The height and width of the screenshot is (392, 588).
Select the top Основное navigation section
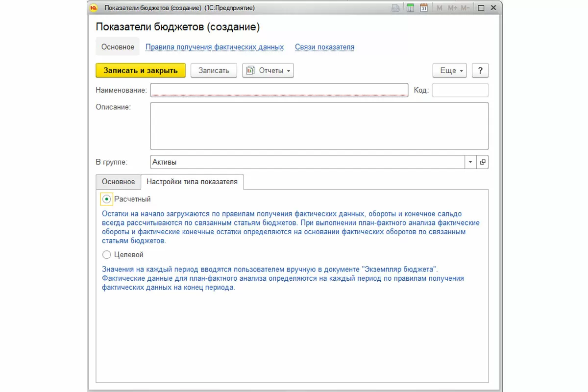click(x=118, y=47)
